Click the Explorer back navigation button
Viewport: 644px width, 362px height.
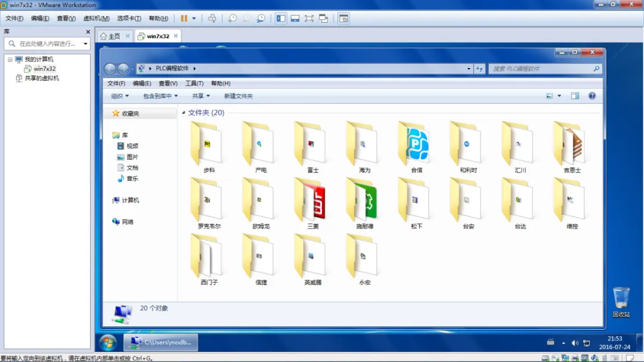[110, 69]
